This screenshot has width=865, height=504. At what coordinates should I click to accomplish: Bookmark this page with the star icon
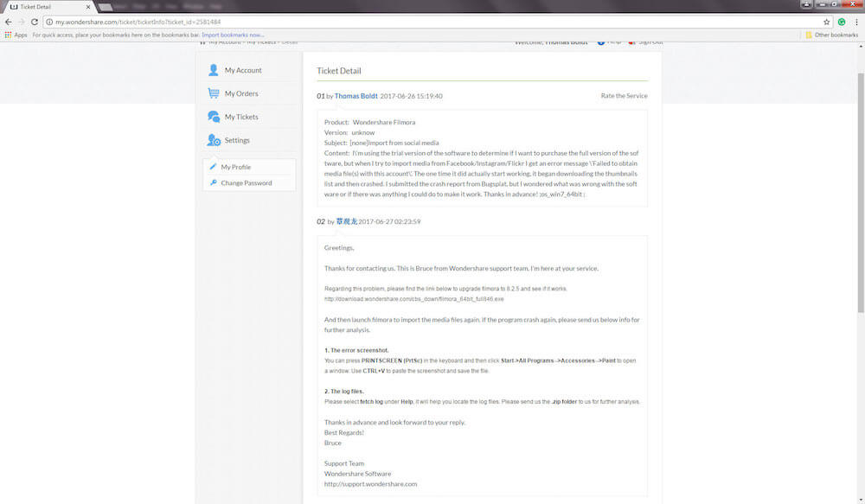pos(826,22)
